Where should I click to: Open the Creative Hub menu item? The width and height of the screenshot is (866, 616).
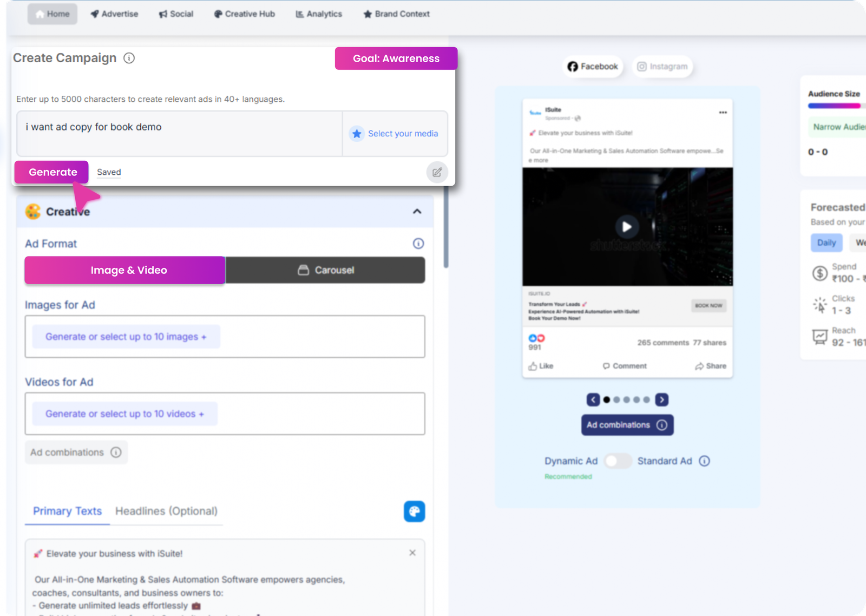pyautogui.click(x=244, y=14)
